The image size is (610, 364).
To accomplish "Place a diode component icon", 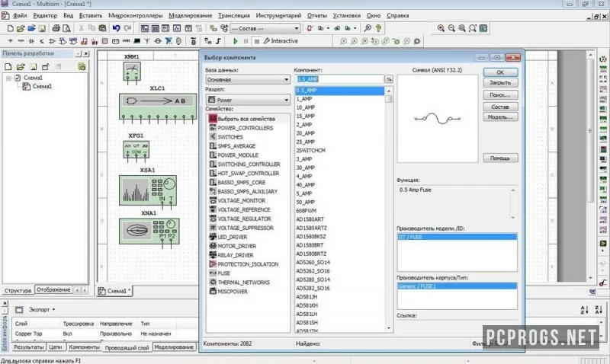I will (31, 41).
